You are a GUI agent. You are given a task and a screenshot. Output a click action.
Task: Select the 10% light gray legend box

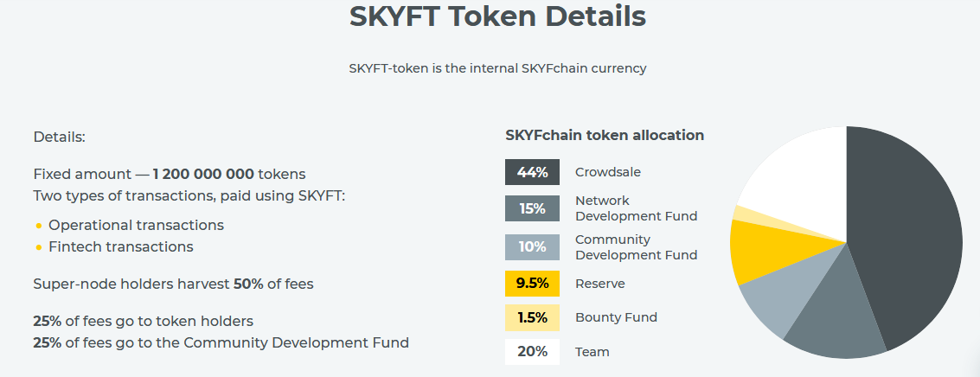532,247
